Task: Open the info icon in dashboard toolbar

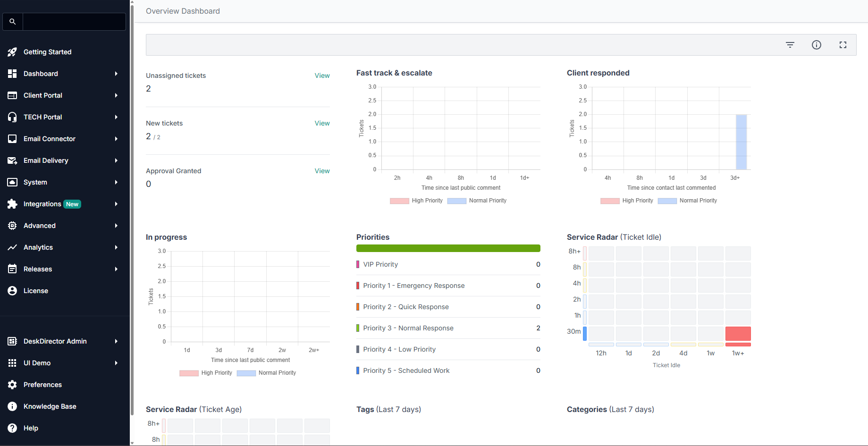Action: (817, 45)
